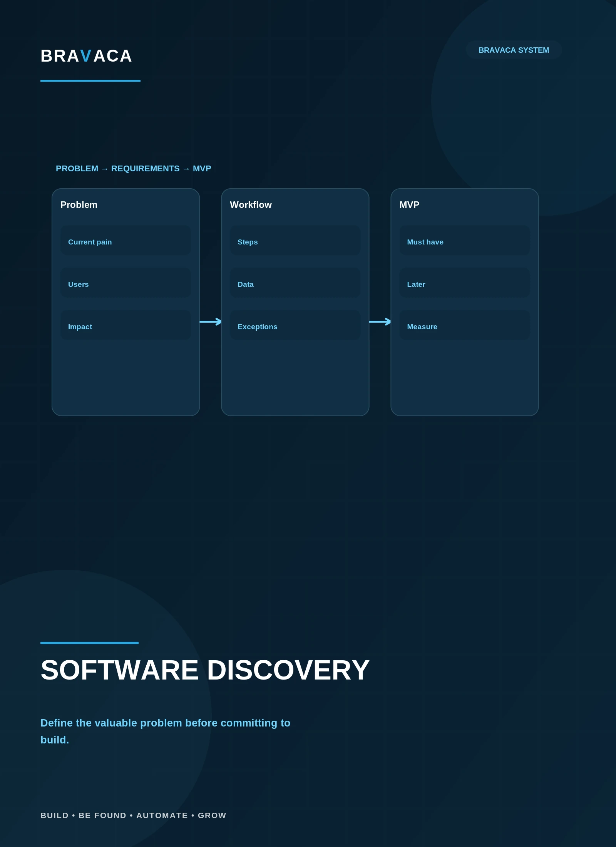Click the BUILD • BE FOUND • AUTOMATE • GROW footer
616x847 pixels.
click(133, 815)
